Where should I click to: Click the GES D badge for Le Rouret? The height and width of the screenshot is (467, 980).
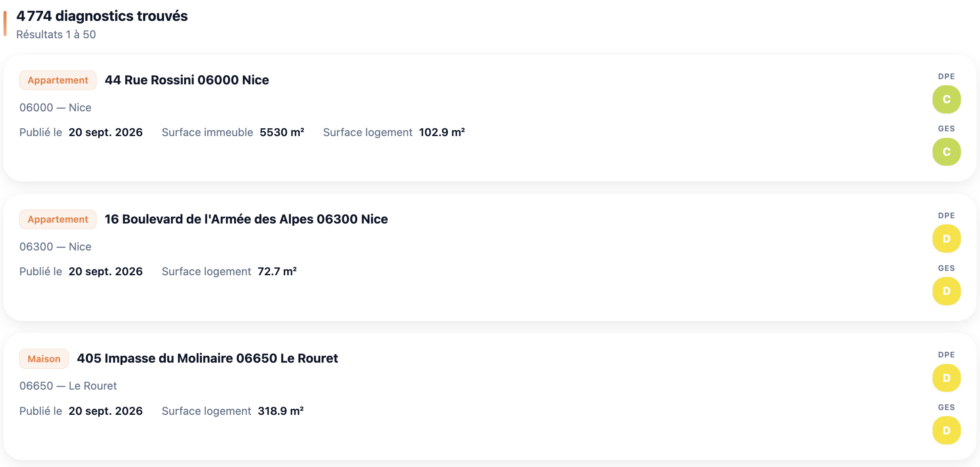tap(946, 430)
